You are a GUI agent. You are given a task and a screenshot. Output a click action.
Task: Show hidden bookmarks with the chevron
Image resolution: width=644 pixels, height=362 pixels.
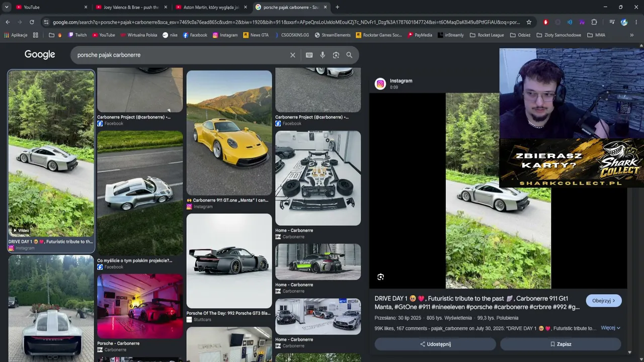632,35
